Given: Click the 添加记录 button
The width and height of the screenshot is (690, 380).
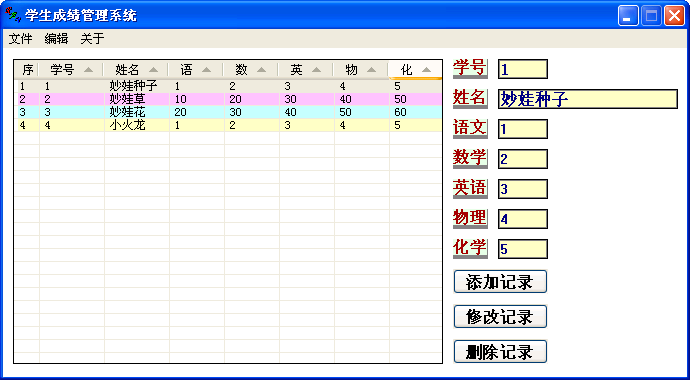Looking at the screenshot, I should 500,282.
